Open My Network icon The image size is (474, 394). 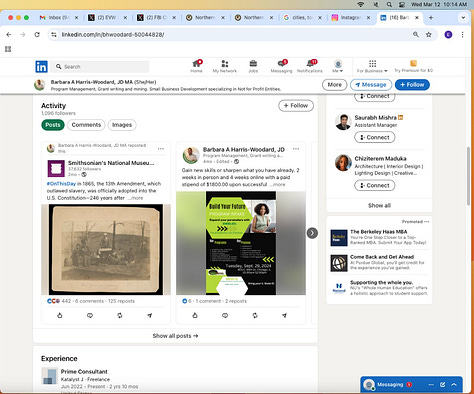point(225,66)
